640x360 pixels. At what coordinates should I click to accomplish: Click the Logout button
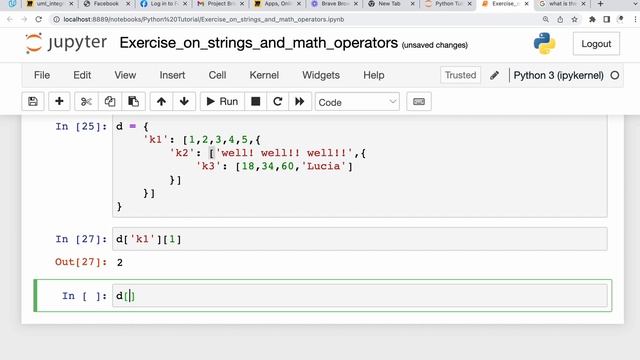(596, 44)
